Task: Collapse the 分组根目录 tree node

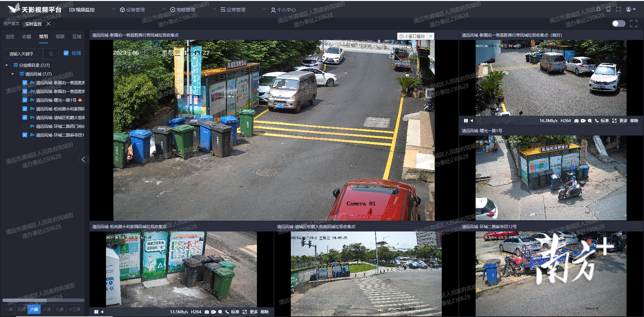Action: [7, 65]
